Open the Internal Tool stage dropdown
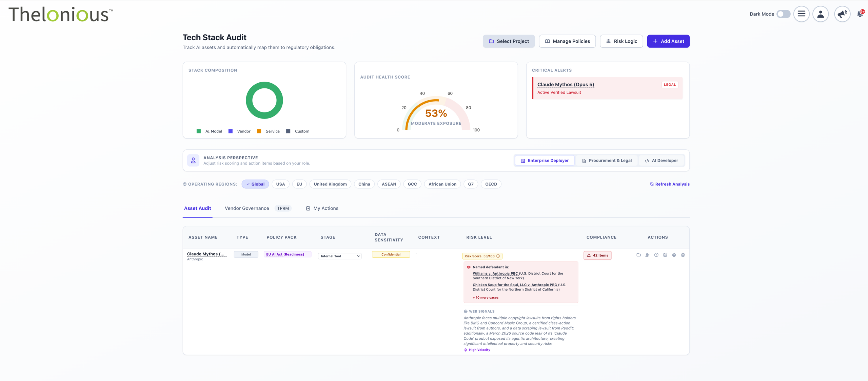The height and width of the screenshot is (381, 868). (340, 256)
